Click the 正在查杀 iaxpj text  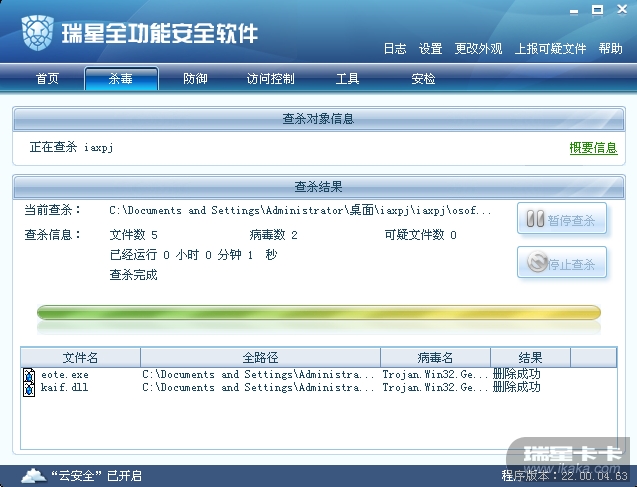pyautogui.click(x=72, y=147)
